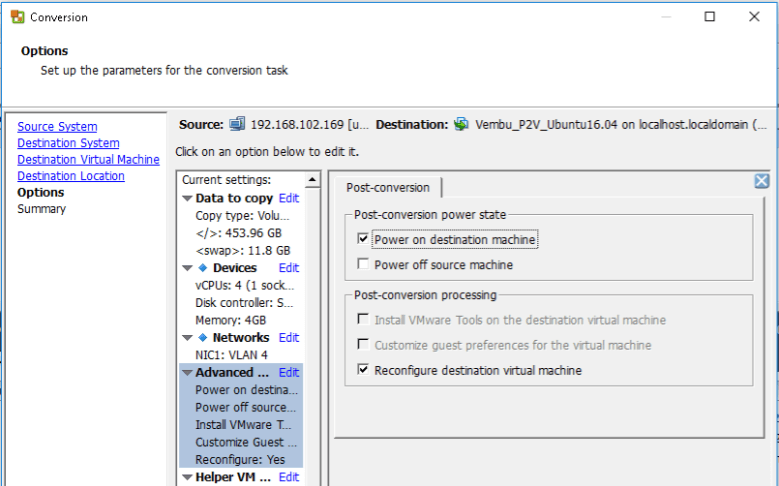Select the Options step in sidebar
Viewport: 779px width, 486px height.
coord(41,192)
